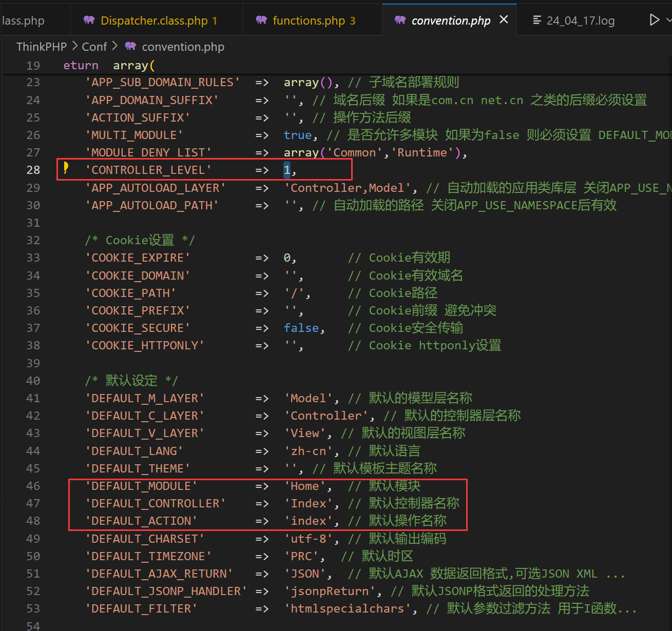
Task: Click the 'index' value on line 48
Action: tap(309, 521)
